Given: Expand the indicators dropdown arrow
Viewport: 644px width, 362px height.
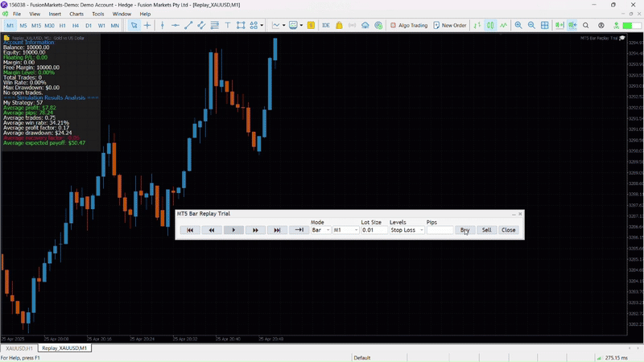Looking at the screenshot, I should coord(284,26).
